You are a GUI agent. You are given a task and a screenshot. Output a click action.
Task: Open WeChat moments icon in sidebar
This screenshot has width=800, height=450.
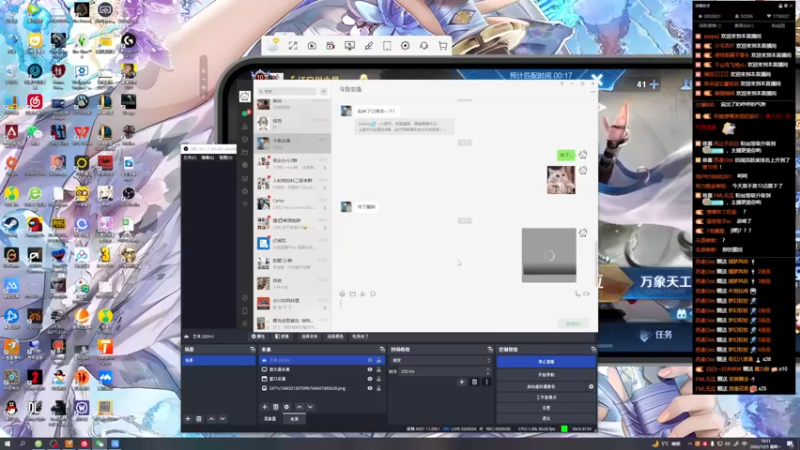point(245,165)
